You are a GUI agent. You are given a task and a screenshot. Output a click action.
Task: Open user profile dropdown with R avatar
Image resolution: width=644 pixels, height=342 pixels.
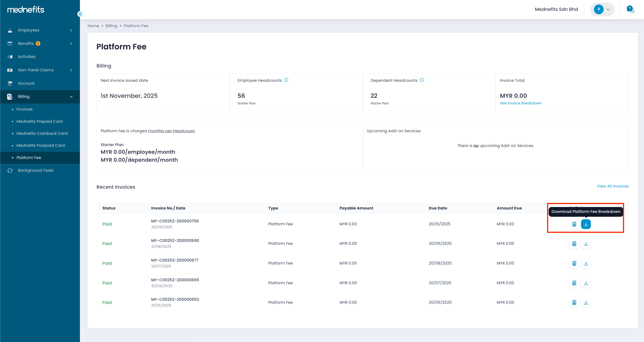pos(602,10)
